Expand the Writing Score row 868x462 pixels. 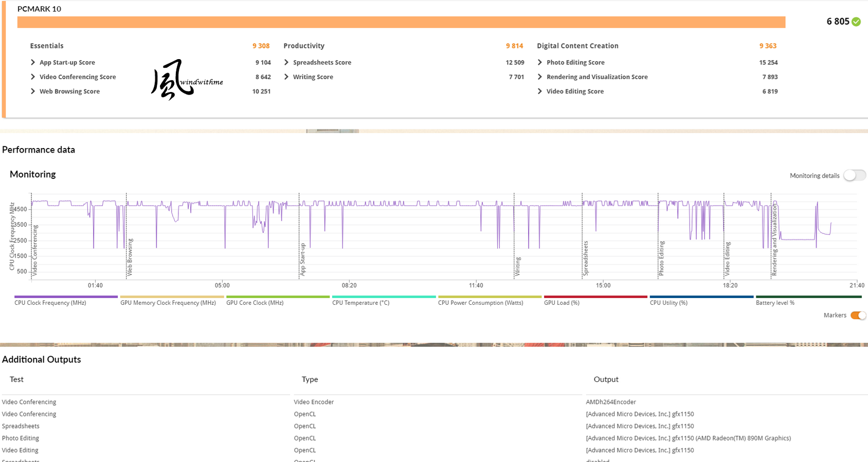pyautogui.click(x=287, y=77)
